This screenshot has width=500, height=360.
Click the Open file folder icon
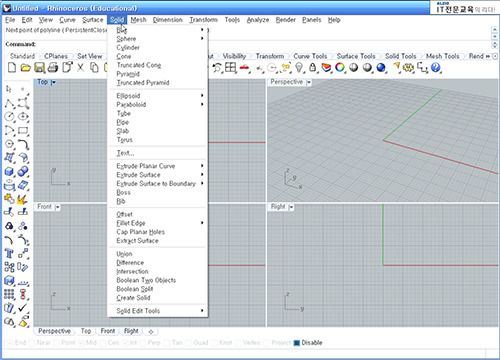tap(25, 68)
